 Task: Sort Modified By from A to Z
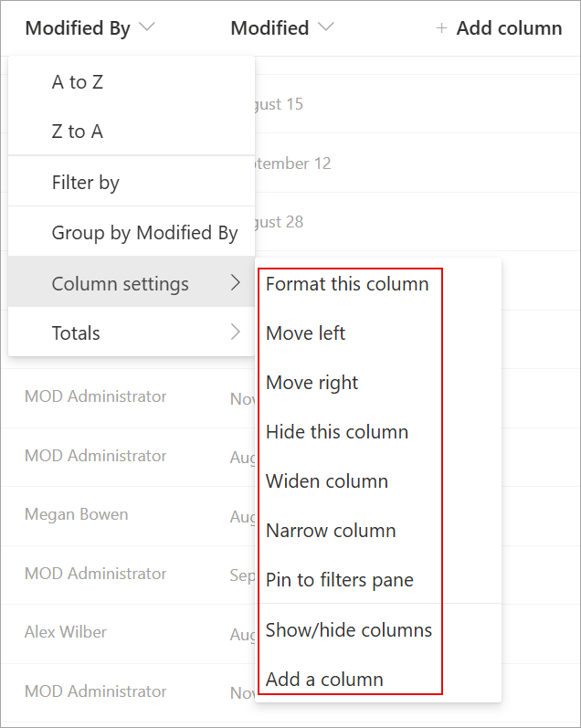[x=132, y=82]
